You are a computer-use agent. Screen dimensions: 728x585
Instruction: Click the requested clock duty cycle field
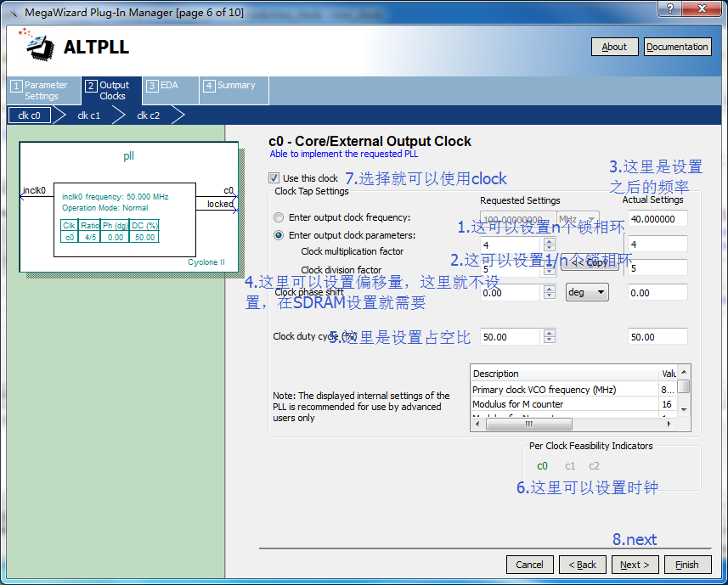pyautogui.click(x=510, y=337)
